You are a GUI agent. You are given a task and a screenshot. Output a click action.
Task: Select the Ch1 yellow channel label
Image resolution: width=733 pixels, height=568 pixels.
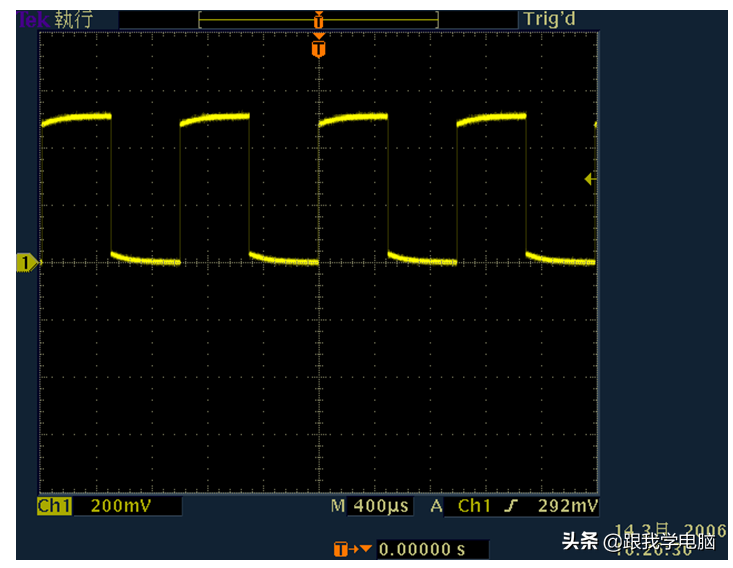[54, 506]
